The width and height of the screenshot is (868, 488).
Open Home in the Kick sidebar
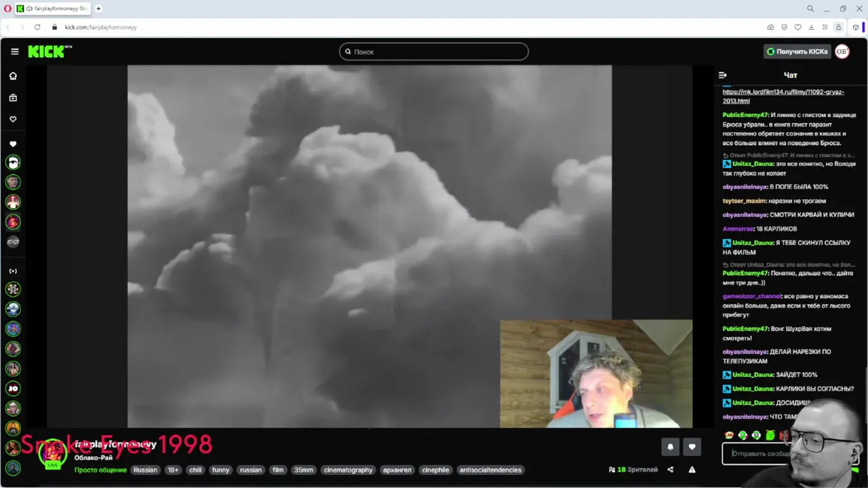coord(13,76)
